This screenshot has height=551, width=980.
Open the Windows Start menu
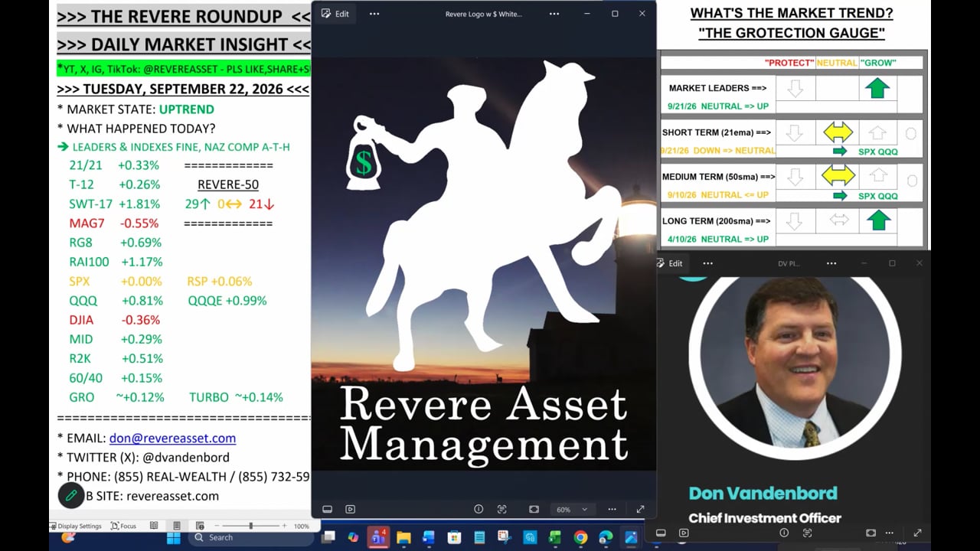pyautogui.click(x=174, y=537)
